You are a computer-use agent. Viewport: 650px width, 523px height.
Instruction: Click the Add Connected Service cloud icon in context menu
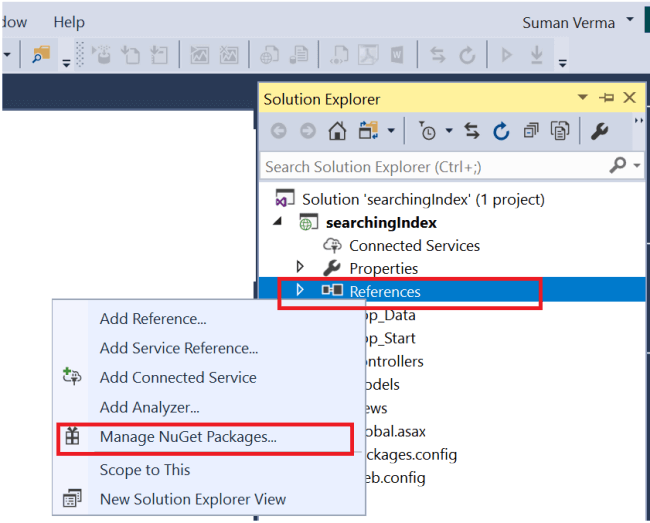click(72, 376)
